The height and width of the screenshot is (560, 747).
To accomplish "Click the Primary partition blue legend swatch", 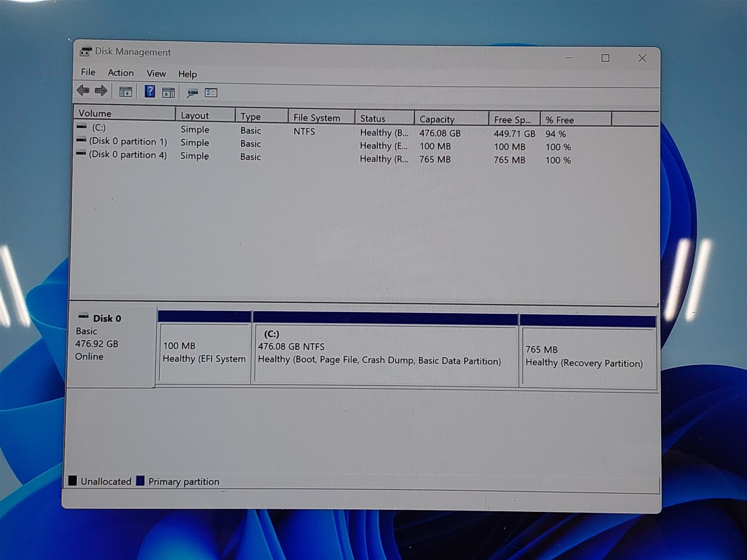I will click(140, 481).
